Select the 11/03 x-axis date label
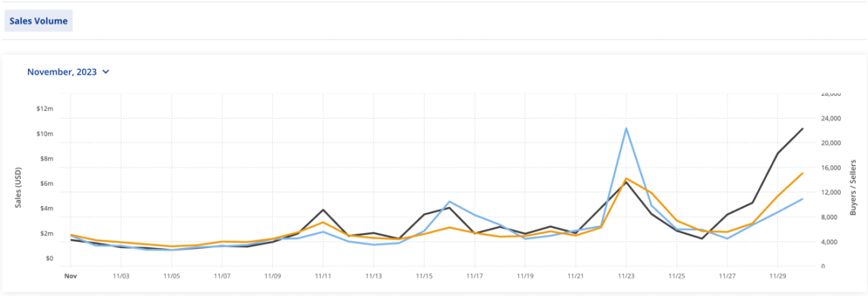The width and height of the screenshot is (868, 296). (121, 275)
